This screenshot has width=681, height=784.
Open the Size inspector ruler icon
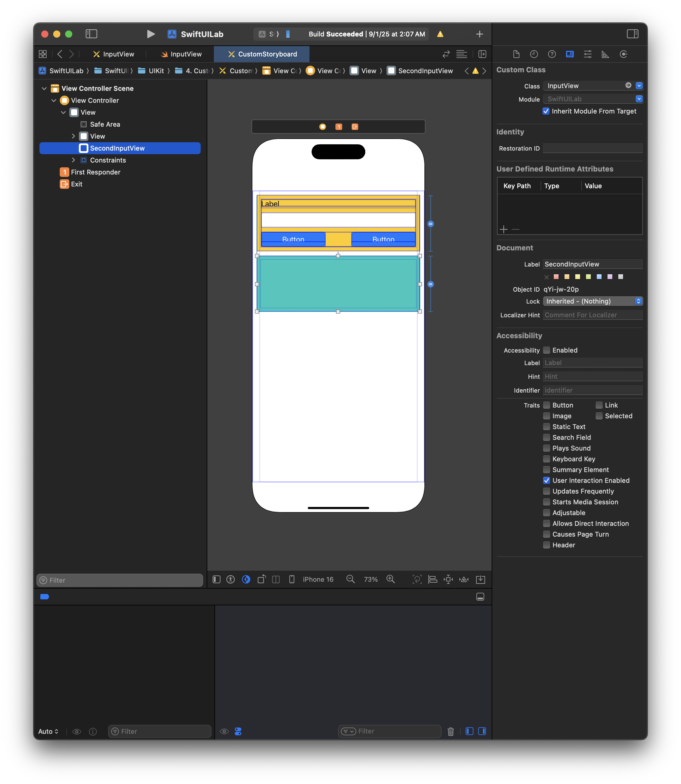pos(605,54)
